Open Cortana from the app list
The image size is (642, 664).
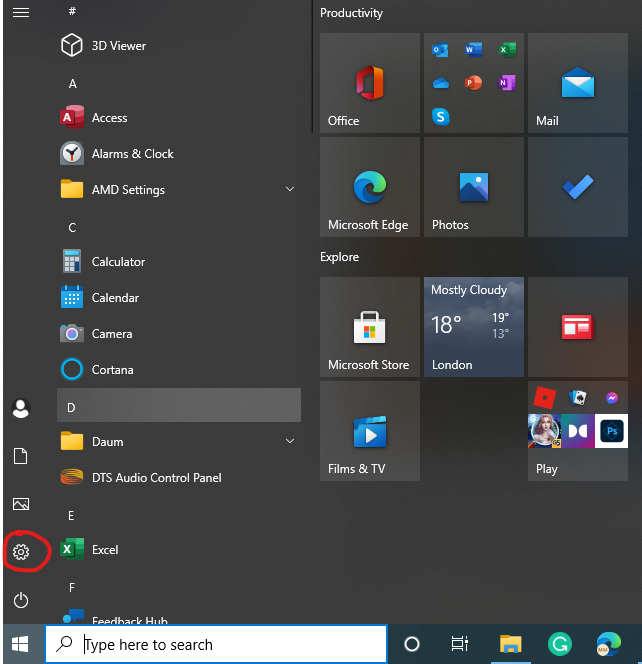coord(179,369)
